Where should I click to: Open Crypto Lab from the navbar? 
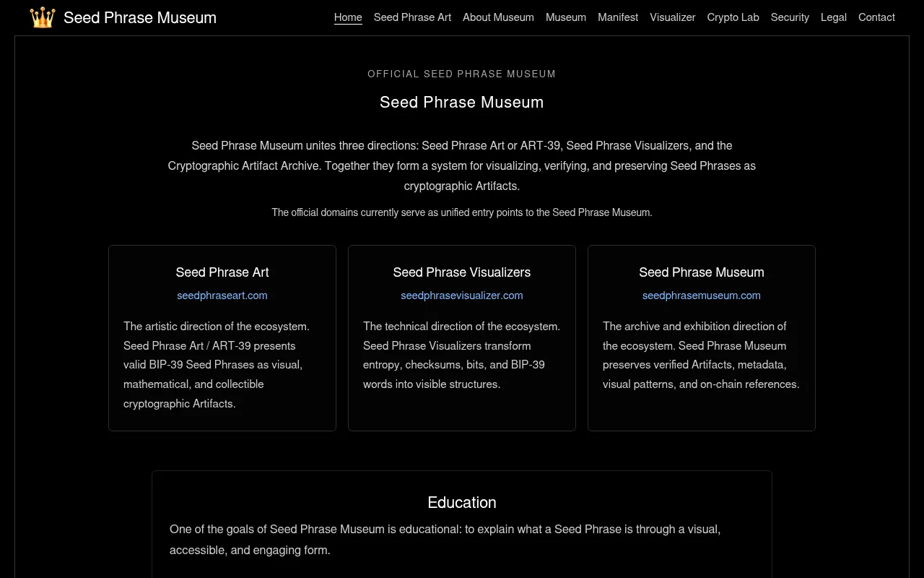coord(733,17)
